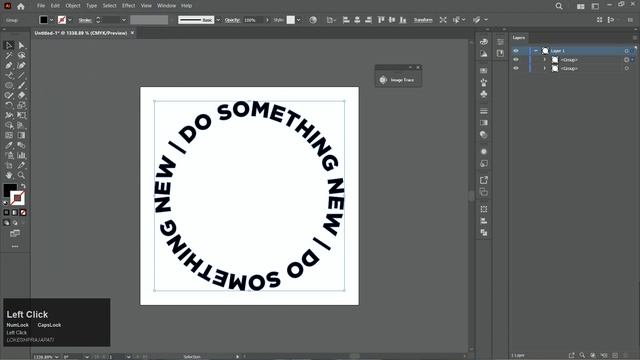The width and height of the screenshot is (640, 360).
Task: Click the Image Trace panel icon
Action: (383, 80)
